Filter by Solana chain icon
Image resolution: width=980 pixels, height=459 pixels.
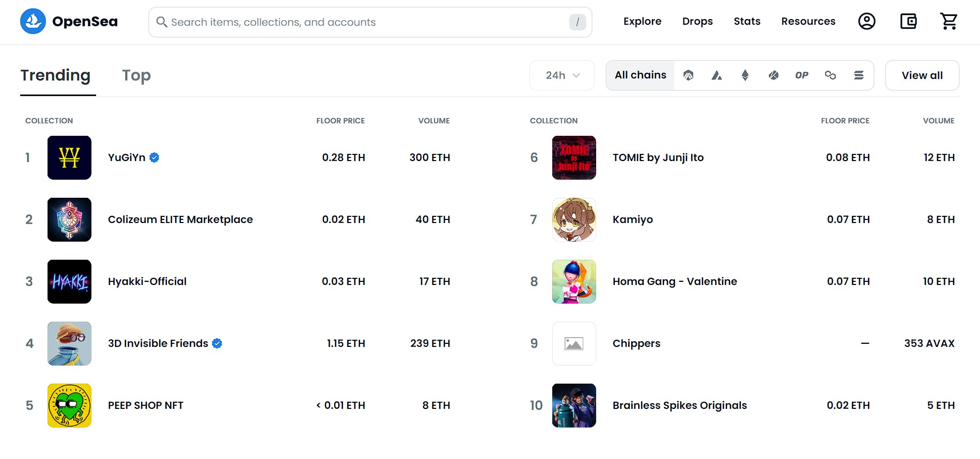(x=859, y=75)
